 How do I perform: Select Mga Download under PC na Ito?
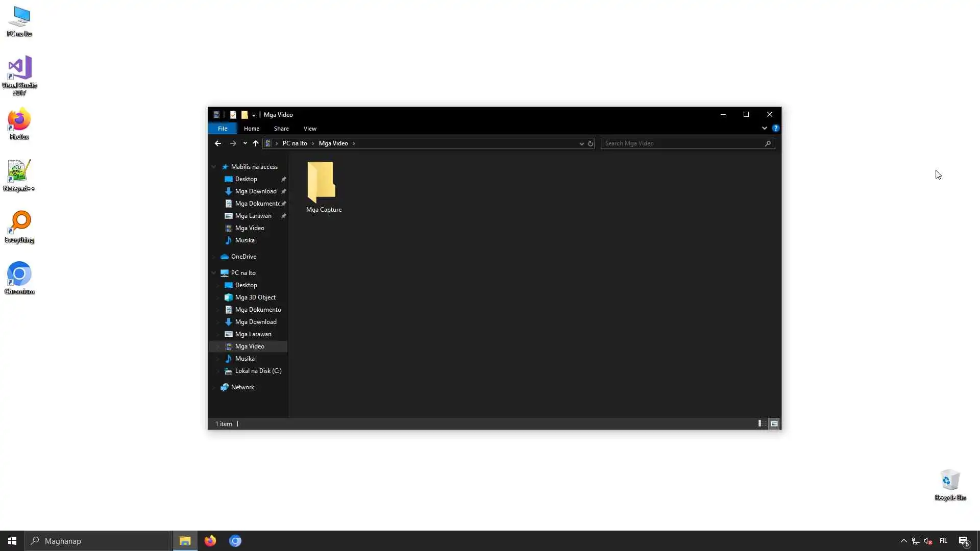[x=255, y=322]
